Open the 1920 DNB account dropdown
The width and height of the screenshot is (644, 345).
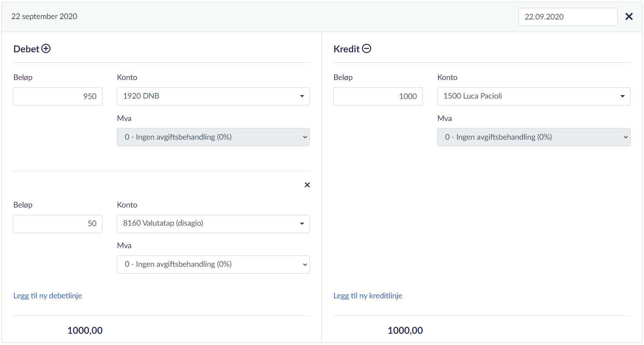point(213,96)
